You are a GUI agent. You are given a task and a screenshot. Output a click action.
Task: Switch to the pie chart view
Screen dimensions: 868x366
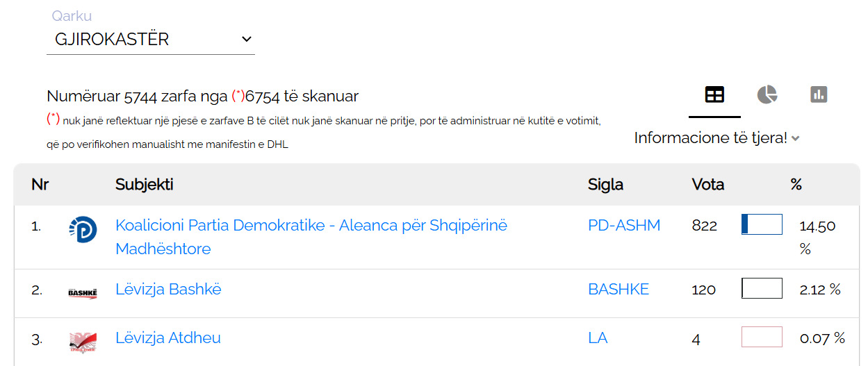(x=767, y=94)
